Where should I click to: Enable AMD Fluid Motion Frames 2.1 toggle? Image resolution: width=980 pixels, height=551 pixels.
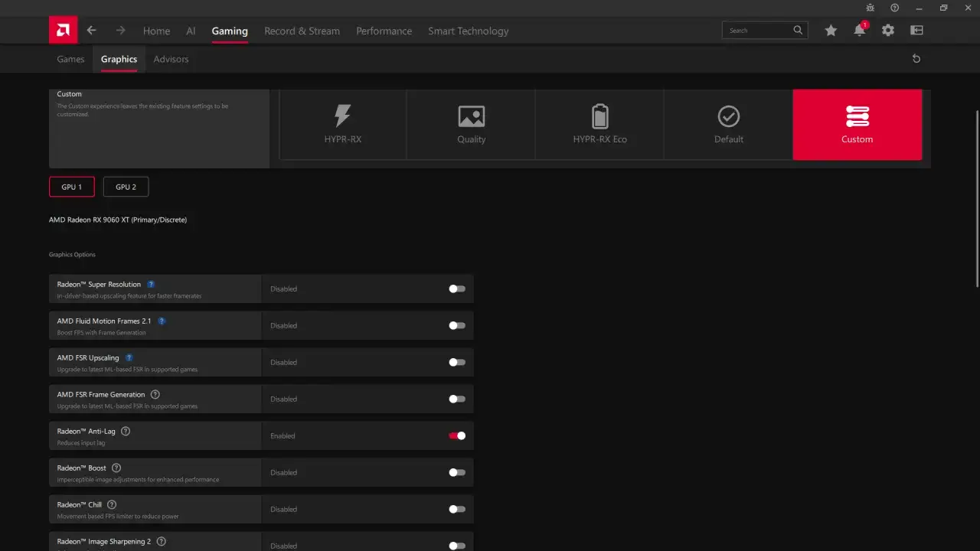[x=457, y=326]
